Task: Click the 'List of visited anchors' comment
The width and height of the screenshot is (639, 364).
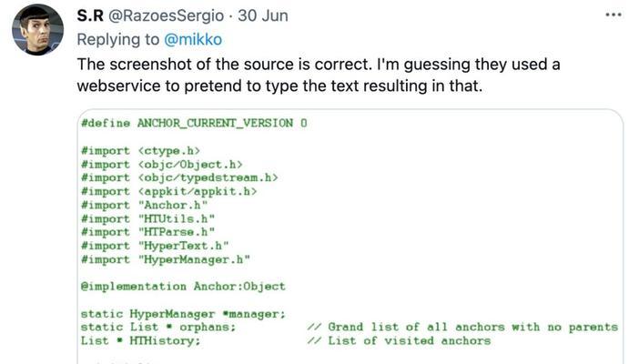Action: tap(399, 340)
